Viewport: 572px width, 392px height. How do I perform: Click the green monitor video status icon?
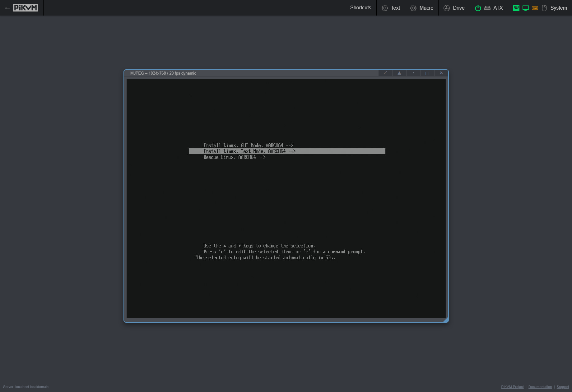coord(525,8)
